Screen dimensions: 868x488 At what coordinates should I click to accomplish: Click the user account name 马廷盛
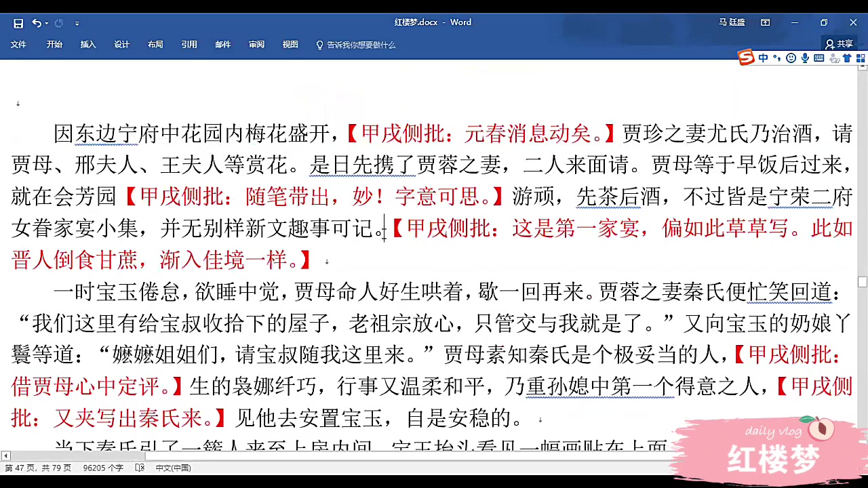(x=732, y=22)
